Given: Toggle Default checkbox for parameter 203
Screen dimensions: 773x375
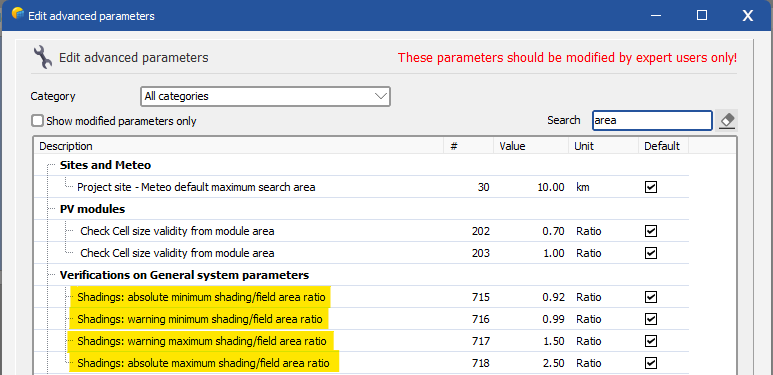Looking at the screenshot, I should click(651, 253).
